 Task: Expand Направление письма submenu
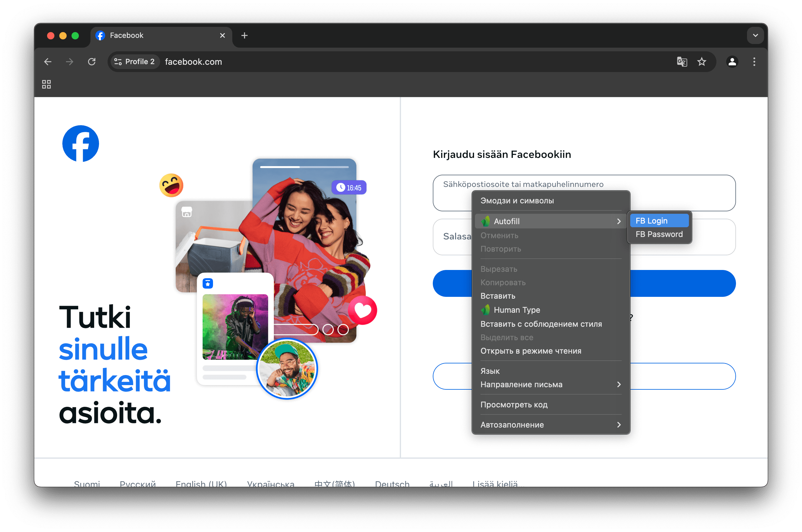point(550,384)
